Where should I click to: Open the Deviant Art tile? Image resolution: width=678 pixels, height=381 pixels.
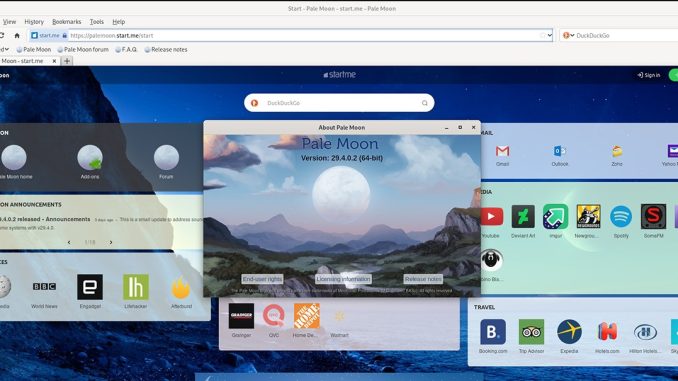(x=523, y=216)
